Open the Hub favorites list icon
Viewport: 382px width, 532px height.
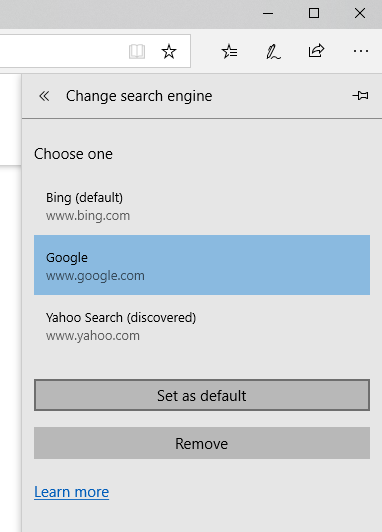click(x=229, y=52)
